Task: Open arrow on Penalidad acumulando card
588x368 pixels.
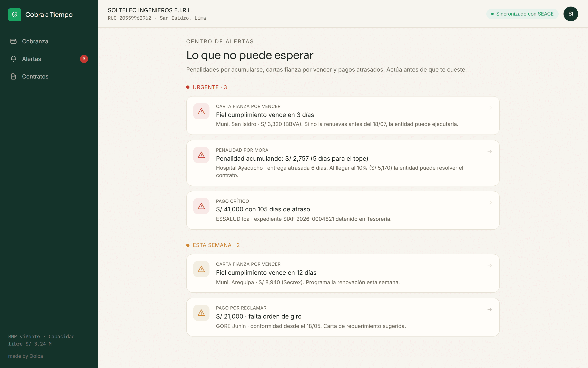Action: tap(490, 152)
